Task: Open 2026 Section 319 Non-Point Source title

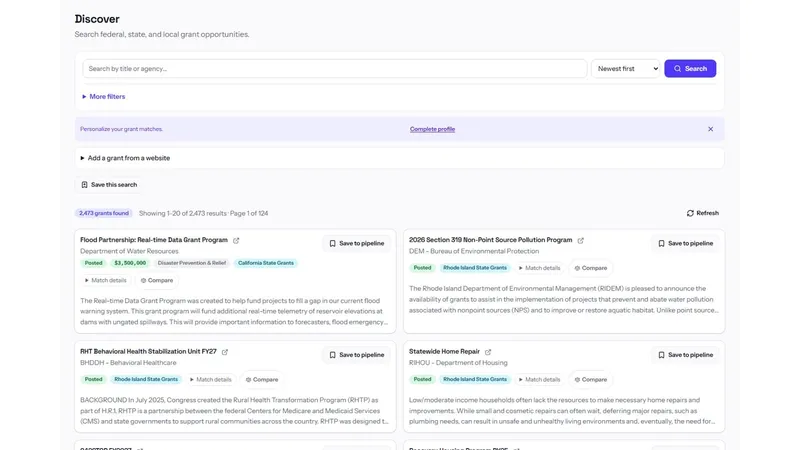Action: [x=490, y=240]
